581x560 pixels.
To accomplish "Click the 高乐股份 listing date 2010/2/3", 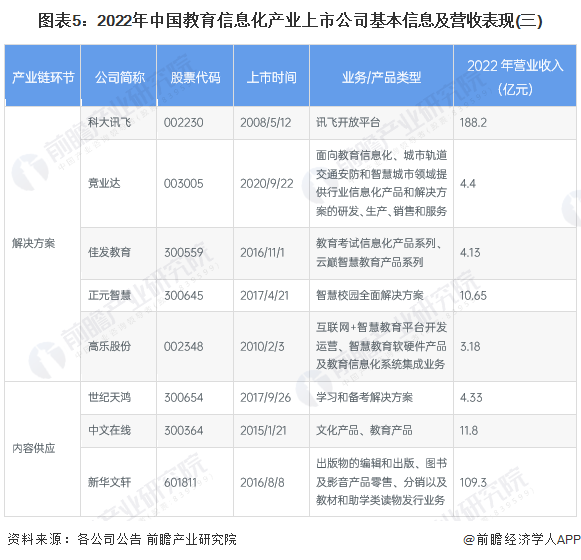I will click(x=262, y=347).
